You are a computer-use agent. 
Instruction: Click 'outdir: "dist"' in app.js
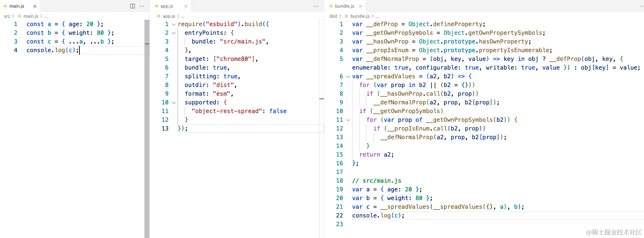click(209, 85)
